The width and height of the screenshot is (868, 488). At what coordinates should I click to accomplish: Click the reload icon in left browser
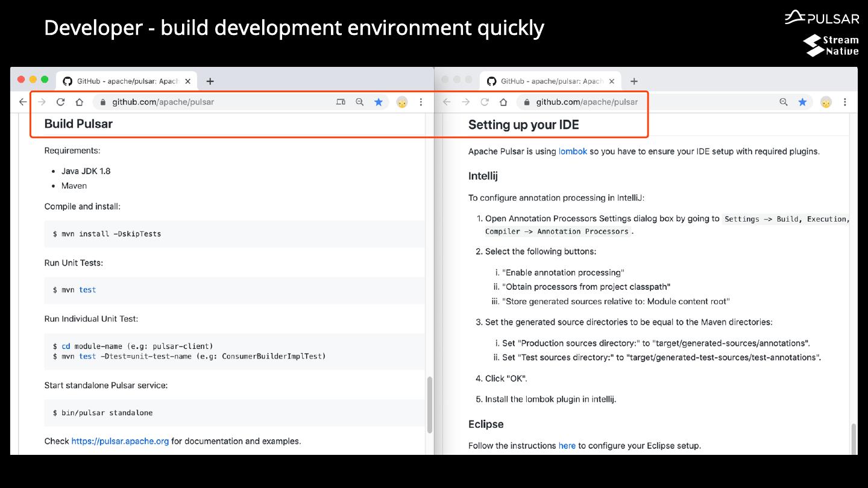point(60,102)
